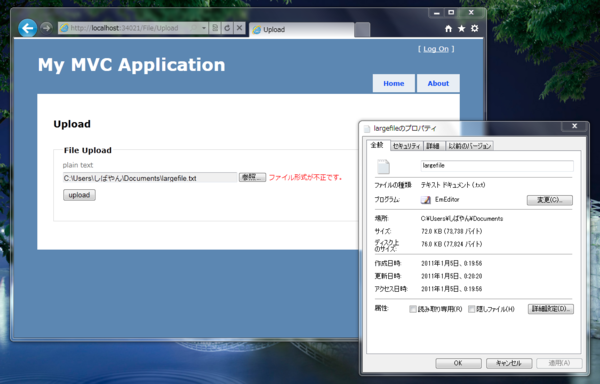The image size is (600, 384).
Task: Click the Upload page heading
Action: (x=72, y=124)
